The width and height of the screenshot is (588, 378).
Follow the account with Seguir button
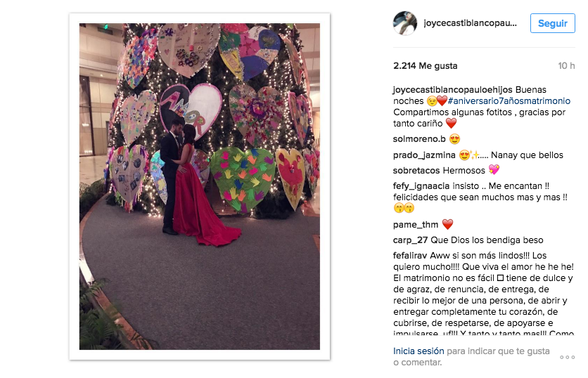tap(552, 23)
